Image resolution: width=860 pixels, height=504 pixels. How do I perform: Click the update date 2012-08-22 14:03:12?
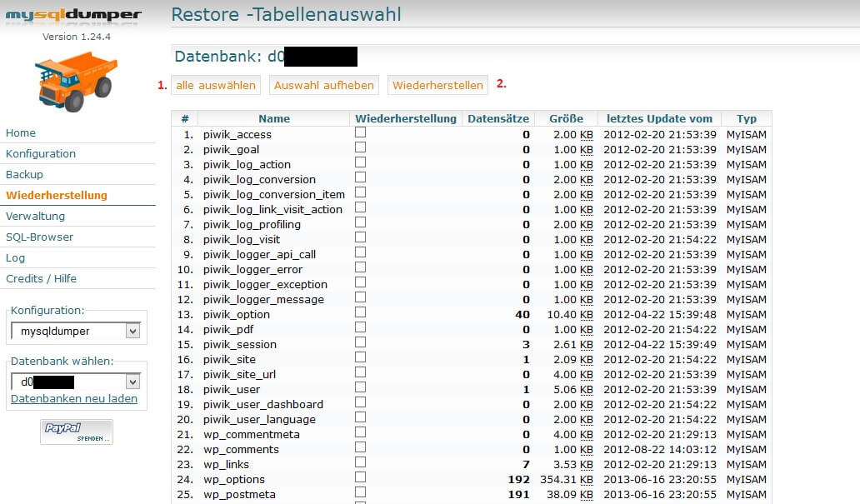[x=660, y=449]
